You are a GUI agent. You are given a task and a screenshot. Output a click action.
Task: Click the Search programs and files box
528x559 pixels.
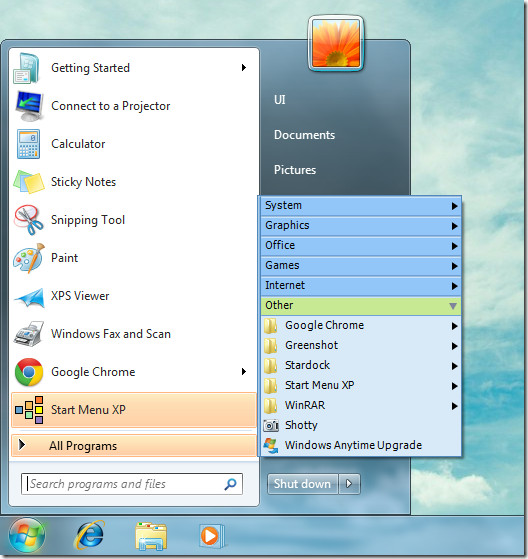pyautogui.click(x=132, y=484)
